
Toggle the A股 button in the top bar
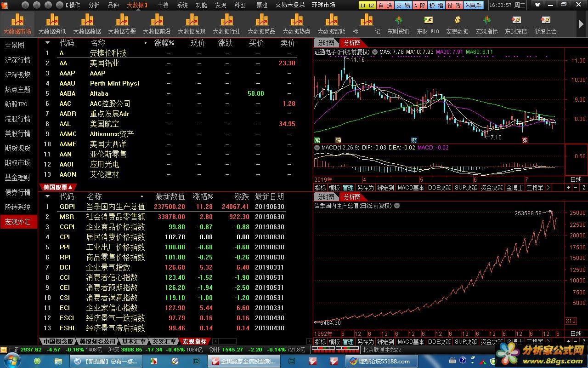419,5
